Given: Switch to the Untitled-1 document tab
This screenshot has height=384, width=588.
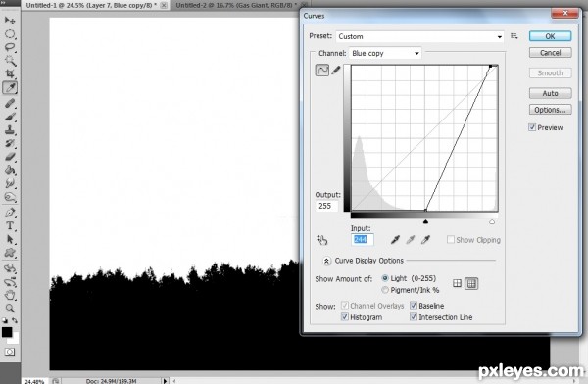Looking at the screenshot, I should 92,5.
